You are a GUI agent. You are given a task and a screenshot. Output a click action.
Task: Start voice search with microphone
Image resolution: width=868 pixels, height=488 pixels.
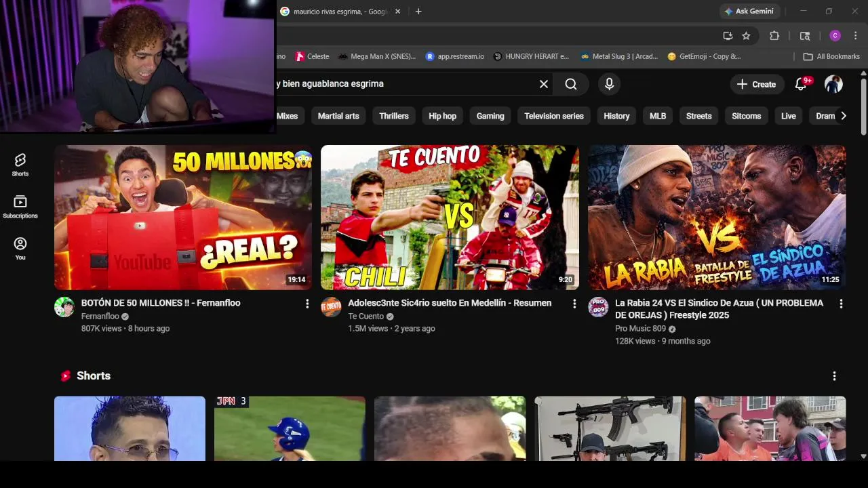pyautogui.click(x=609, y=84)
